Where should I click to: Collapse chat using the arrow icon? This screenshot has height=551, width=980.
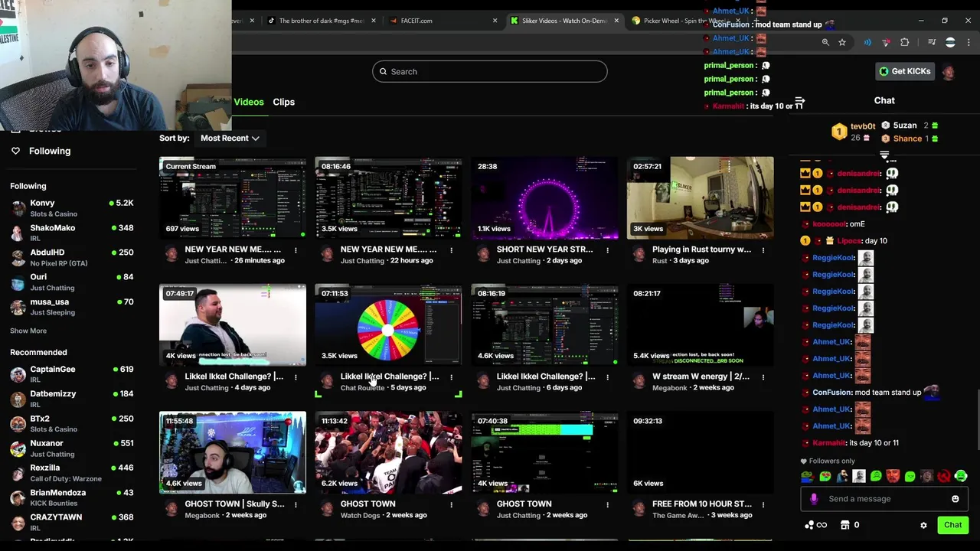(799, 101)
